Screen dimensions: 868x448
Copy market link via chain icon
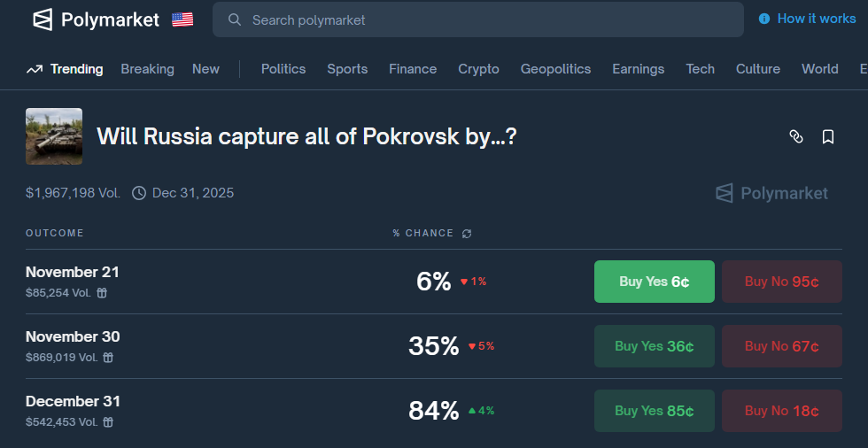point(796,136)
